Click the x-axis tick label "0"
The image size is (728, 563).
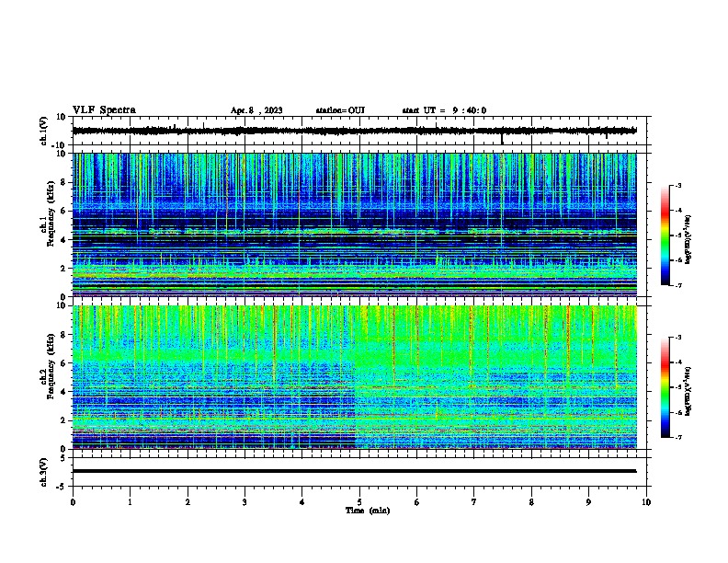73,502
